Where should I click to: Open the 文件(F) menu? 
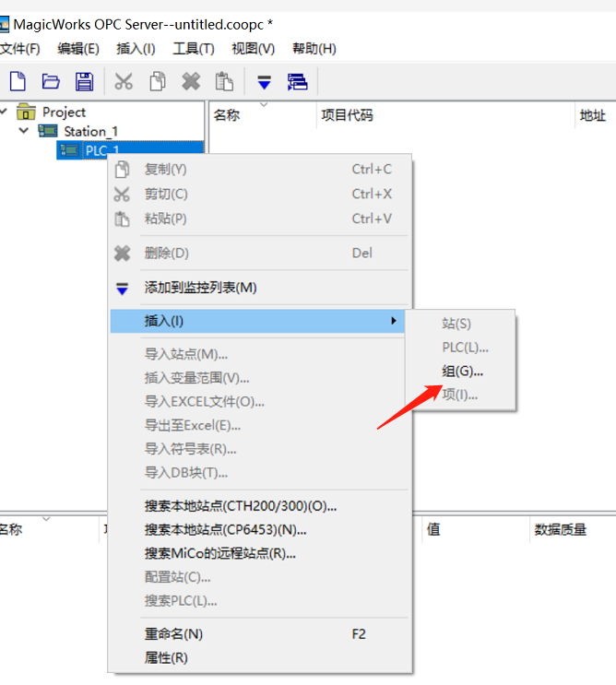(x=19, y=49)
